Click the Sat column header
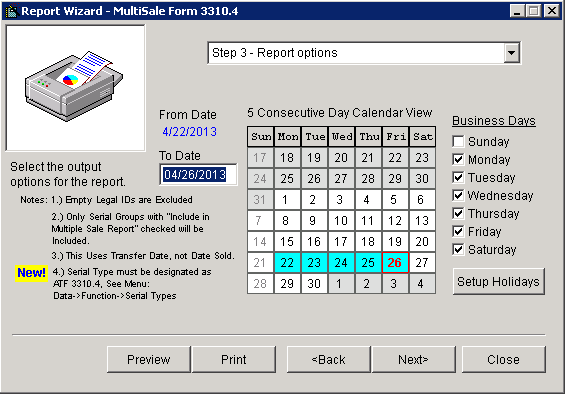568x397 pixels. pos(422,137)
